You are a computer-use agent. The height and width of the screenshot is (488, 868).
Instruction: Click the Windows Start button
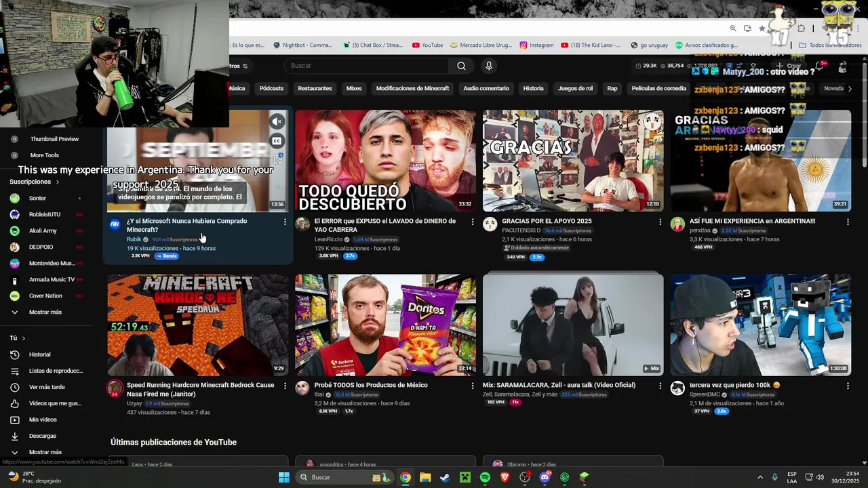284,477
